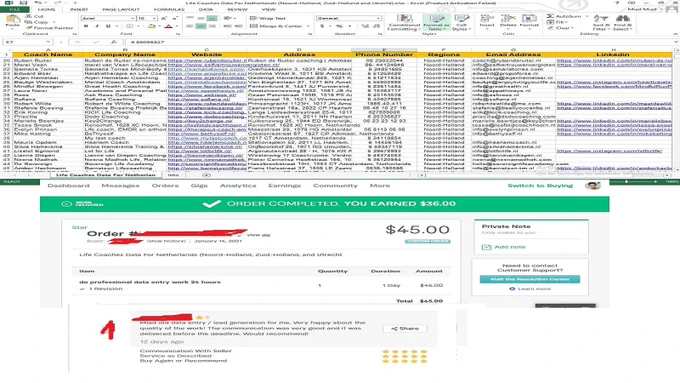This screenshot has height=383, width=680.
Task: Increase font size with the larger A
Action: tap(164, 19)
